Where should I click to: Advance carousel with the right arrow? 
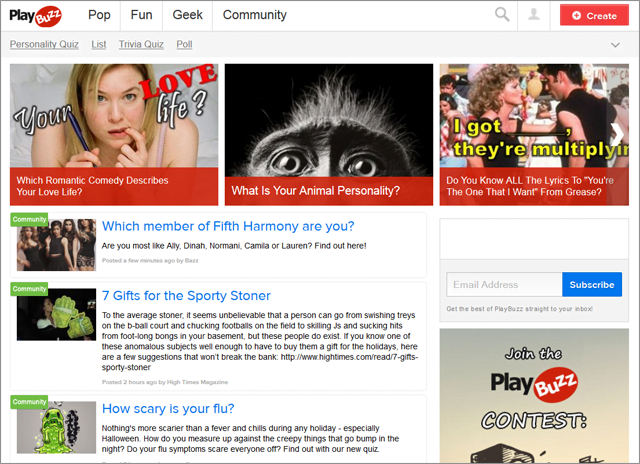click(618, 134)
